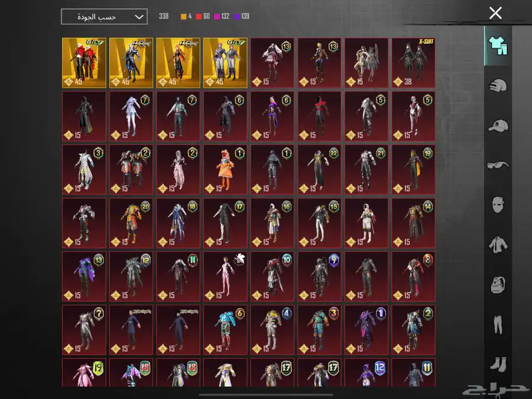Select the gold armor with badge 14
532x399 pixels.
(x=414, y=223)
